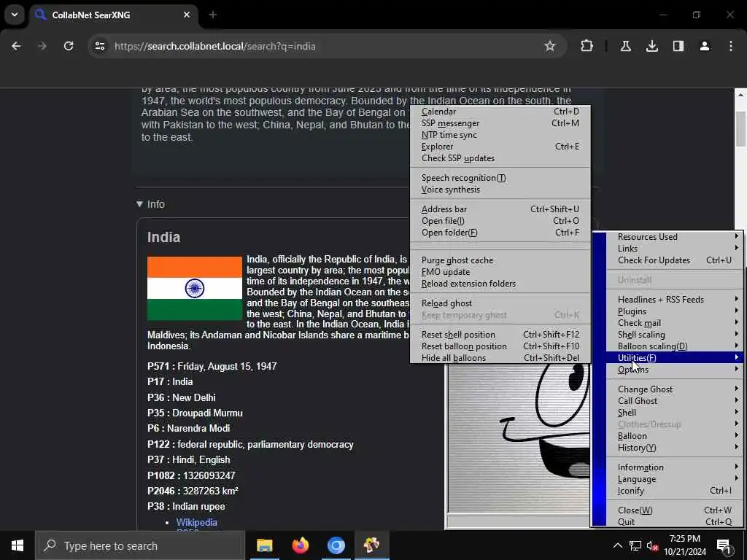
Task: Open Change Ghost submenu
Action: click(675, 389)
